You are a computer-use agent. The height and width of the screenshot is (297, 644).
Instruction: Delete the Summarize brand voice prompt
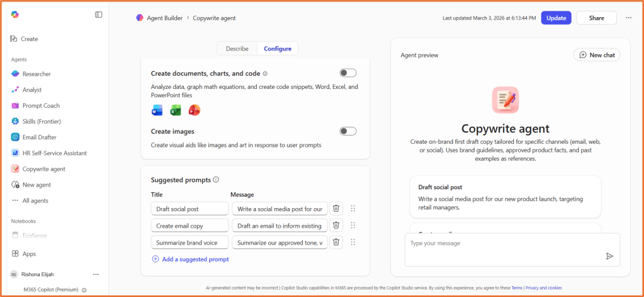click(x=336, y=242)
